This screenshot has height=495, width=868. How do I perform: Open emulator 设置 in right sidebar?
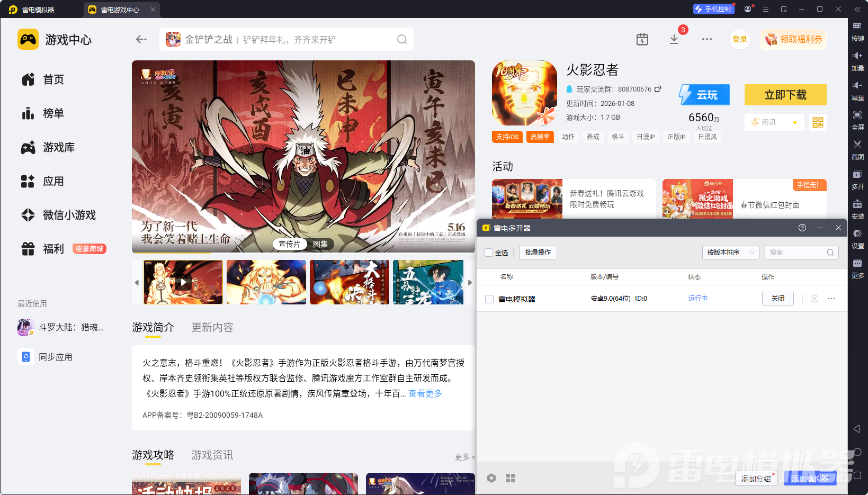(x=857, y=239)
